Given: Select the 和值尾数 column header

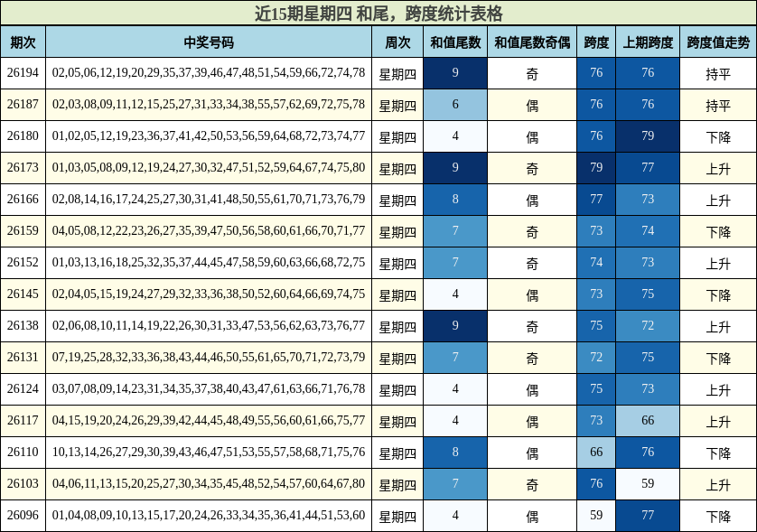Looking at the screenshot, I should [455, 42].
